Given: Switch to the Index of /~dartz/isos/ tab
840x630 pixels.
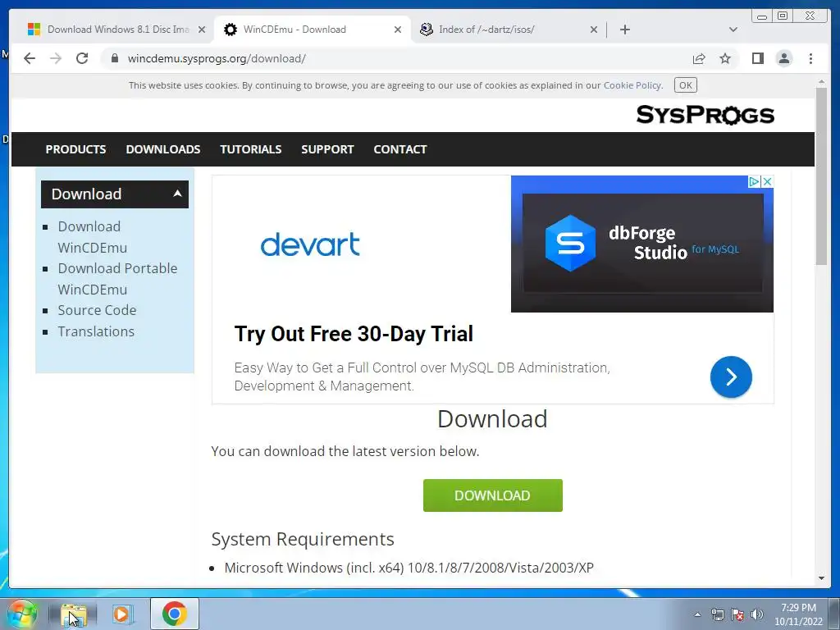Looking at the screenshot, I should (509, 30).
